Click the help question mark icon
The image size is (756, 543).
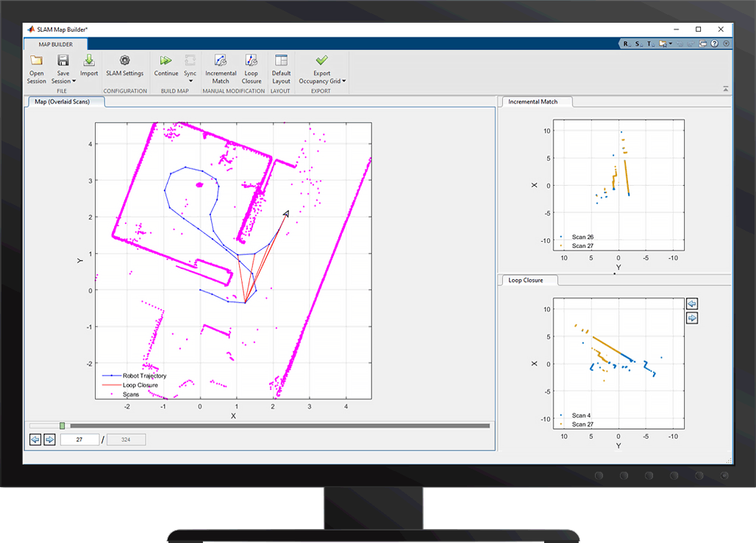(714, 43)
